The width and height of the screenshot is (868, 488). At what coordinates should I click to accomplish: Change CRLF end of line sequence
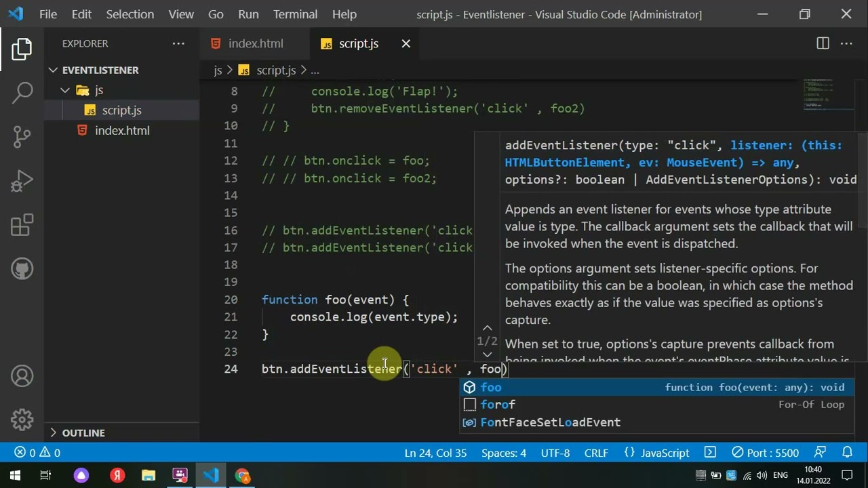tap(596, 453)
